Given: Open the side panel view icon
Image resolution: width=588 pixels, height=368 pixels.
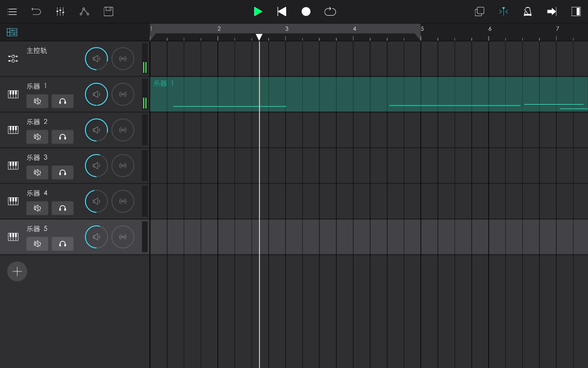Looking at the screenshot, I should [576, 11].
